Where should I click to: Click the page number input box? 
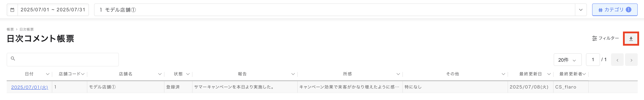(593, 60)
